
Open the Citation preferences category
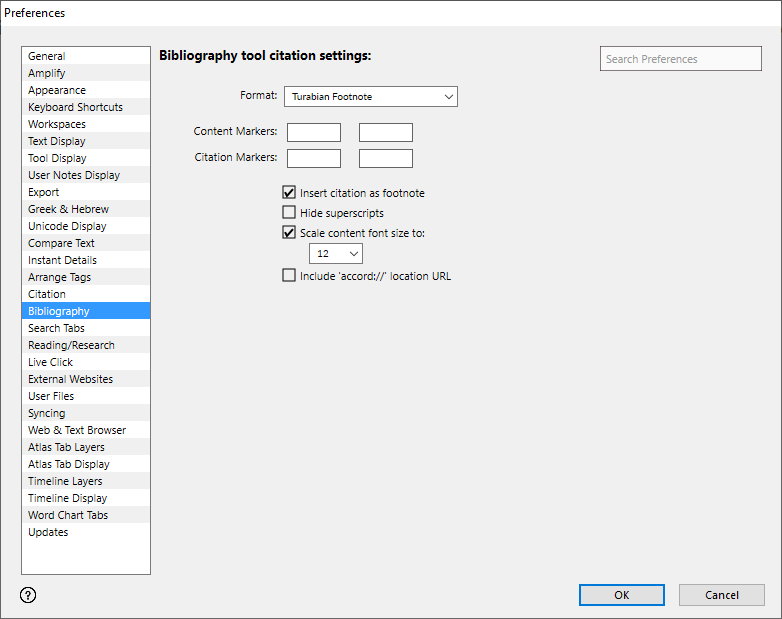[x=47, y=294]
